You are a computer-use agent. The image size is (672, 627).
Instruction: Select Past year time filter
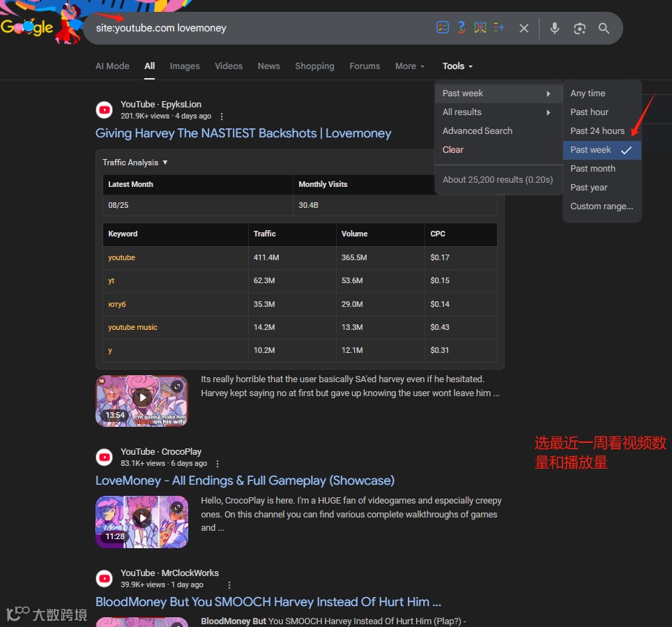point(602,188)
